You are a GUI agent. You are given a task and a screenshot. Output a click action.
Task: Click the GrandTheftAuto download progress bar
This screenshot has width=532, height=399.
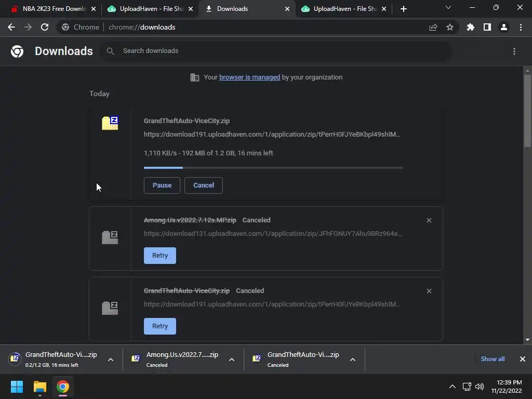point(273,168)
